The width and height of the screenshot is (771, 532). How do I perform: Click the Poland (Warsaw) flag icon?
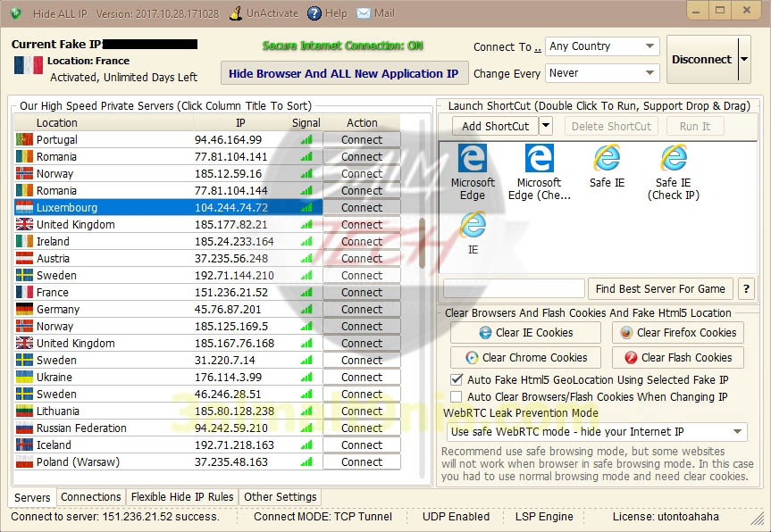tap(24, 461)
